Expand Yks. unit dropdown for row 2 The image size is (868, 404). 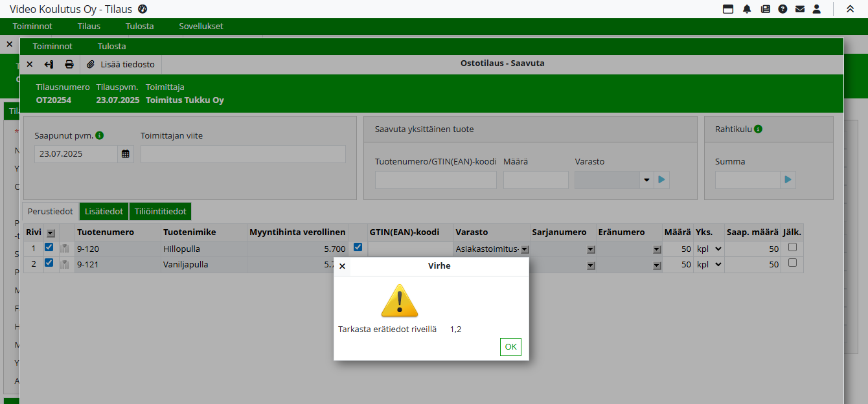[x=718, y=265]
